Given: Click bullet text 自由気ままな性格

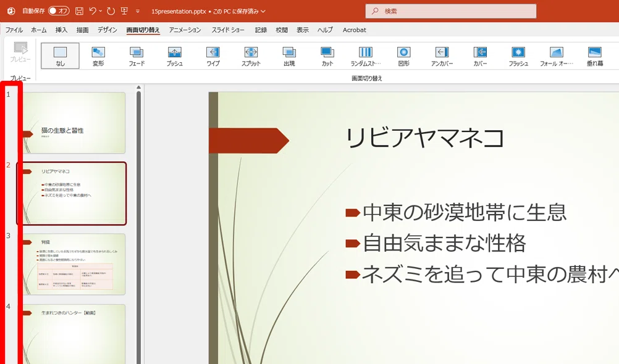Looking at the screenshot, I should (444, 243).
